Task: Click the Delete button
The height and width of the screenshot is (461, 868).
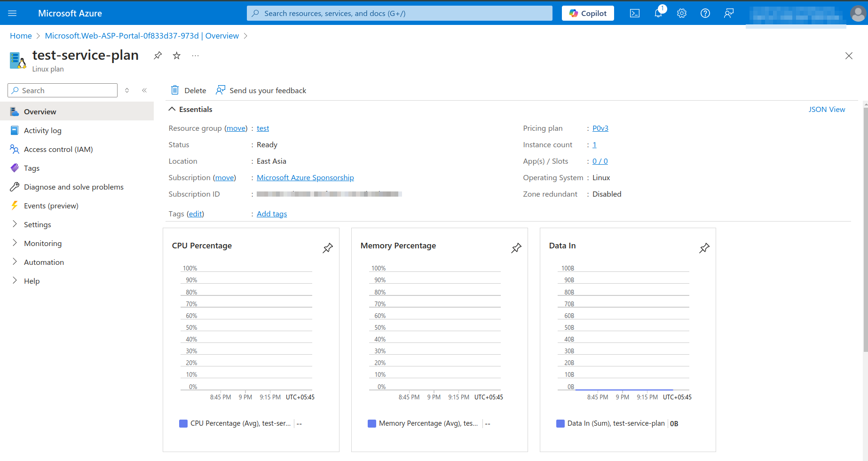Action: click(x=189, y=90)
